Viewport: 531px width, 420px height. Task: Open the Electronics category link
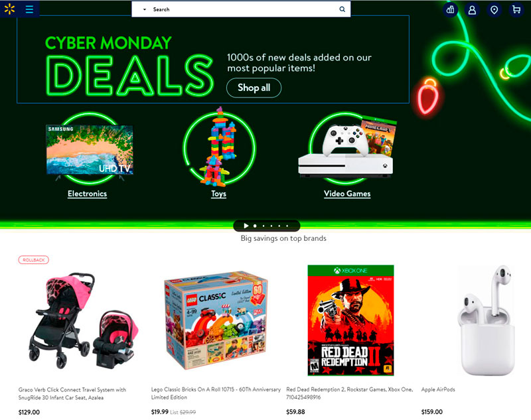tap(88, 194)
